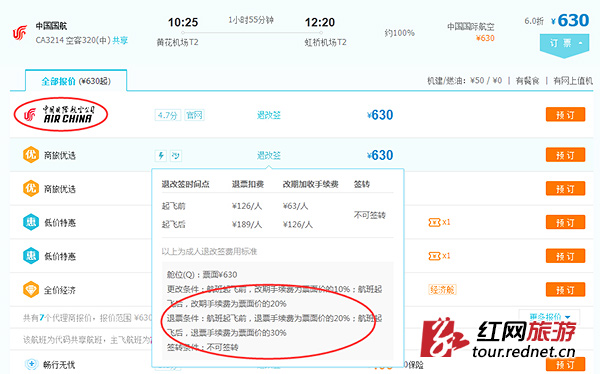Click the 6.0折 discount label
Image resolution: width=600 pixels, height=374 pixels.
tap(534, 21)
